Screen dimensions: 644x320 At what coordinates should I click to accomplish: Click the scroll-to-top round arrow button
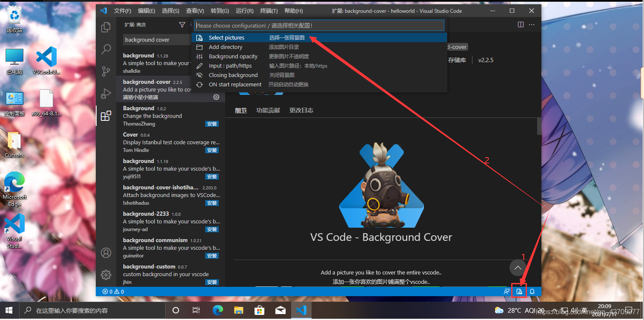(x=518, y=268)
